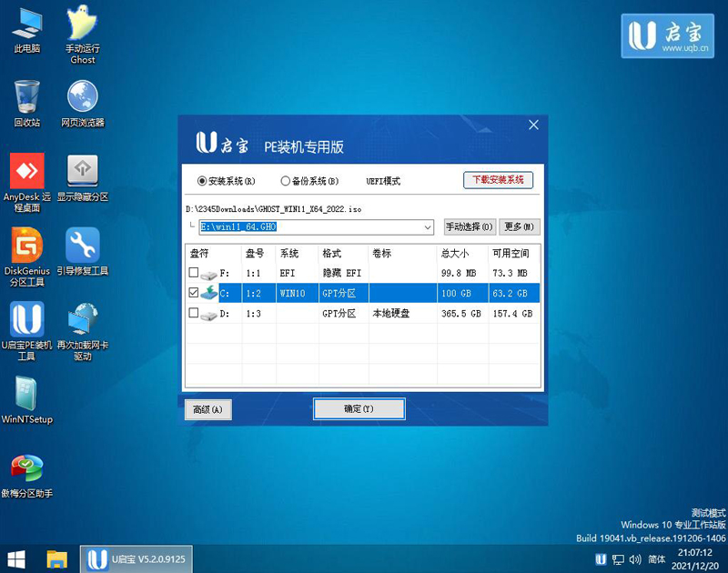Open the network tray icon
This screenshot has height=573, width=728.
click(x=618, y=559)
